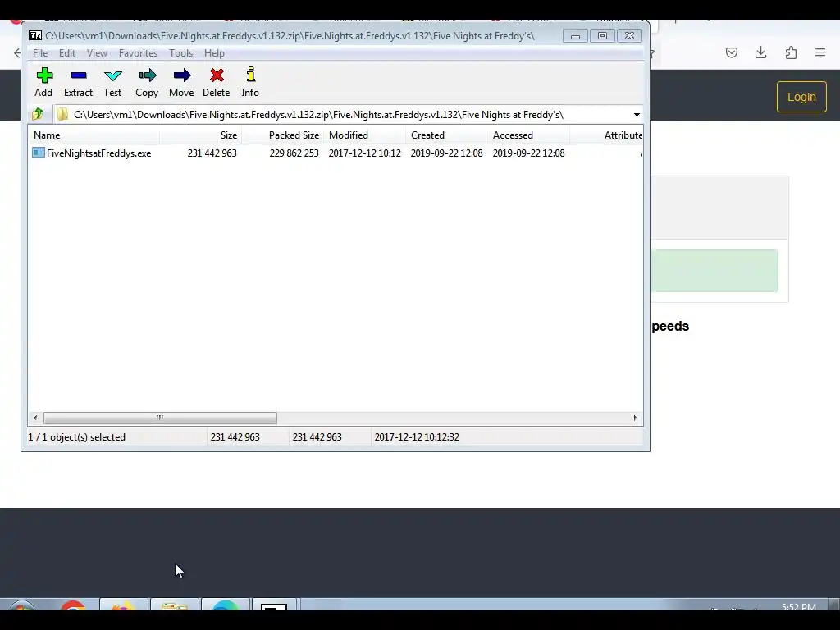Click created date 2019-09-22 12:08 under Created
840x630 pixels.
[x=447, y=153]
